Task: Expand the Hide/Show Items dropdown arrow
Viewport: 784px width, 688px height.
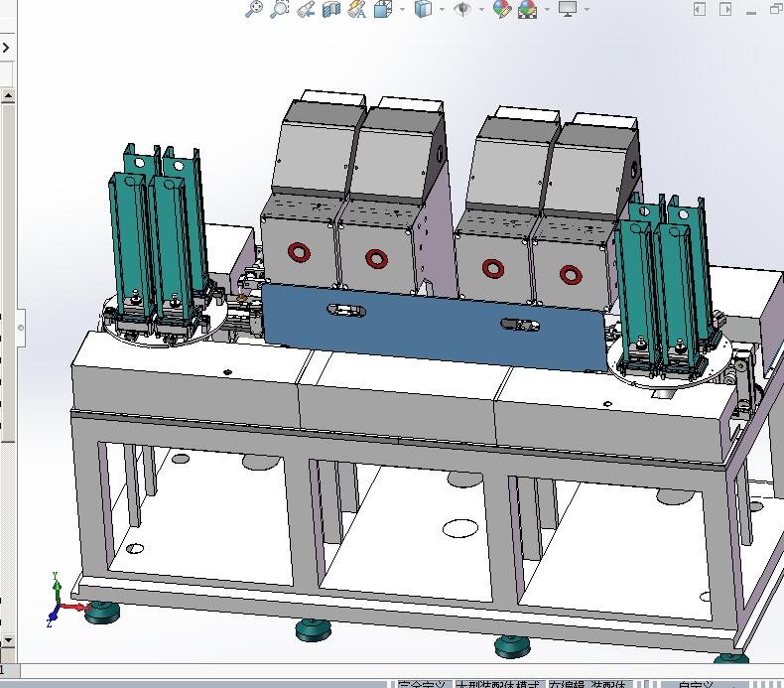Action: coord(481,9)
